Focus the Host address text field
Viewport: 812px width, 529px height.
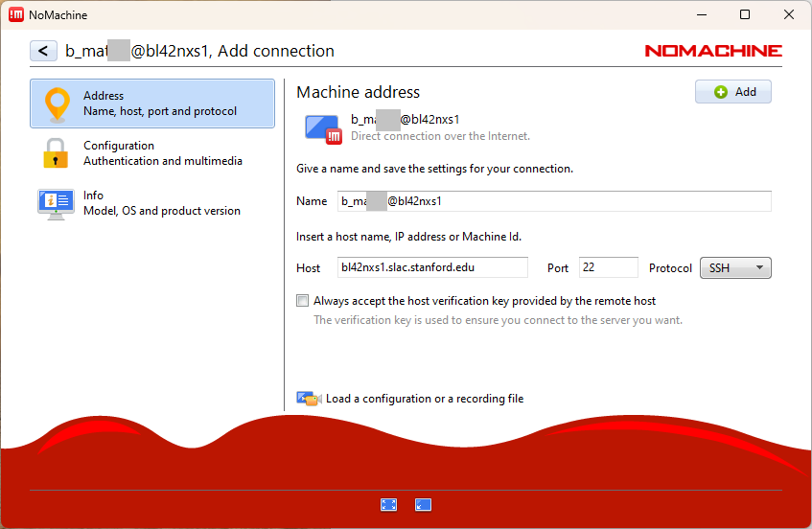pyautogui.click(x=431, y=268)
